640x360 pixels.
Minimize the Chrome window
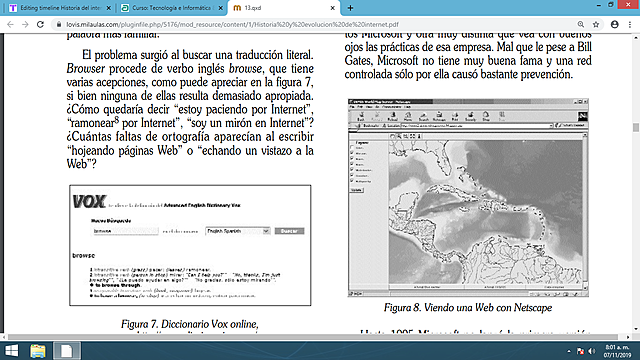click(x=598, y=5)
